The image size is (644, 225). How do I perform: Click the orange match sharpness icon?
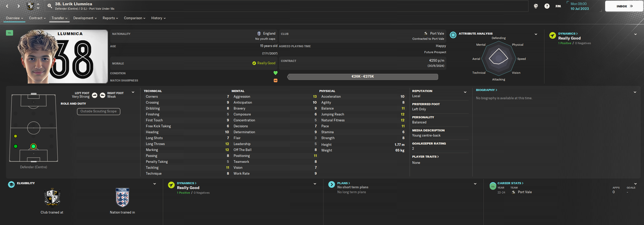pyautogui.click(x=275, y=81)
